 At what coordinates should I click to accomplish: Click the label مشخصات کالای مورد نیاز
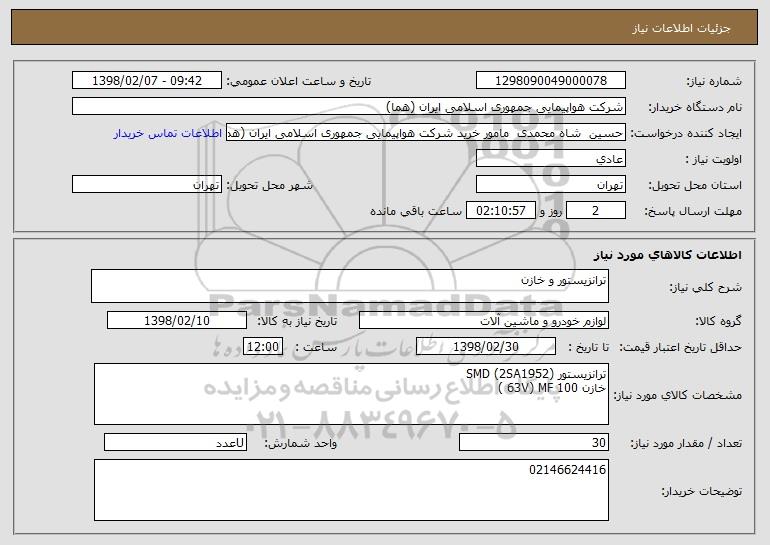[x=678, y=395]
